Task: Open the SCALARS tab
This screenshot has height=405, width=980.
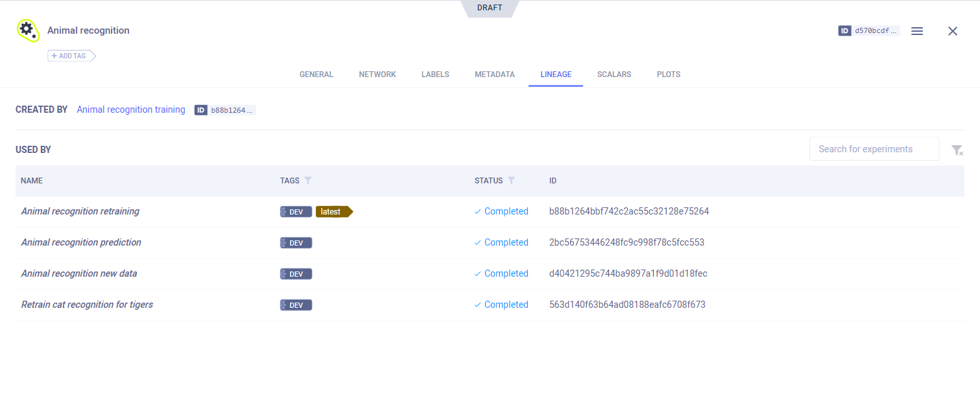Action: [614, 75]
